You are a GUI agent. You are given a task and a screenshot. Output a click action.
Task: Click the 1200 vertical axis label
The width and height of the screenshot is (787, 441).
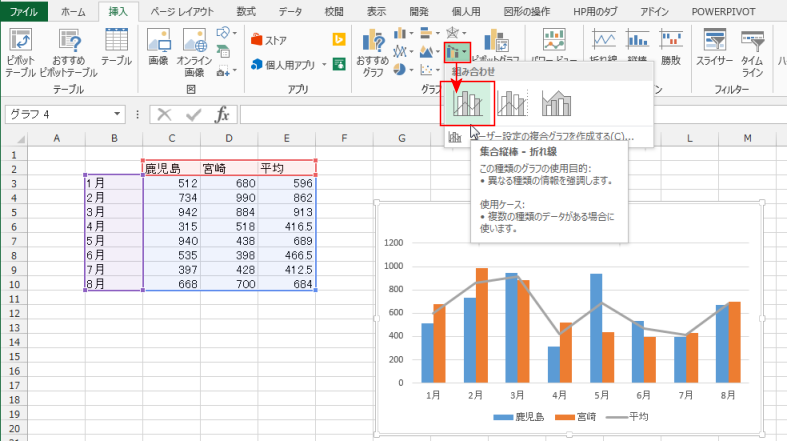pos(394,243)
